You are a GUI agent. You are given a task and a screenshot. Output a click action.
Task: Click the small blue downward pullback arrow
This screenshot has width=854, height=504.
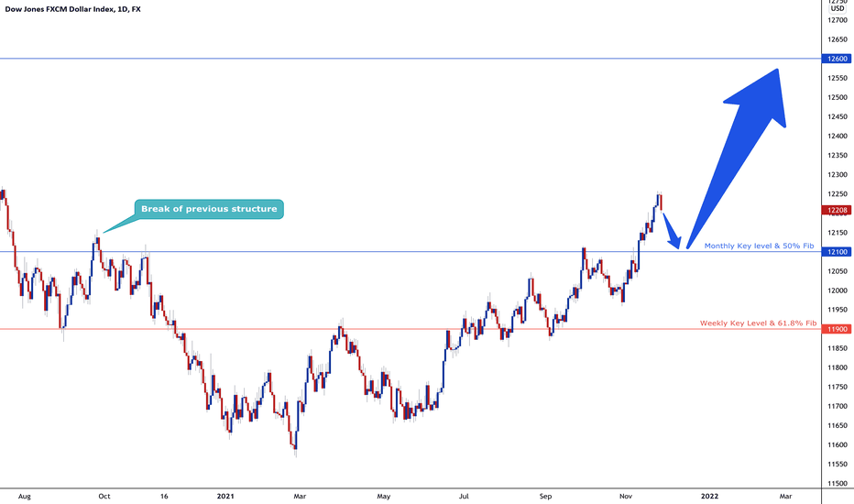pos(672,231)
